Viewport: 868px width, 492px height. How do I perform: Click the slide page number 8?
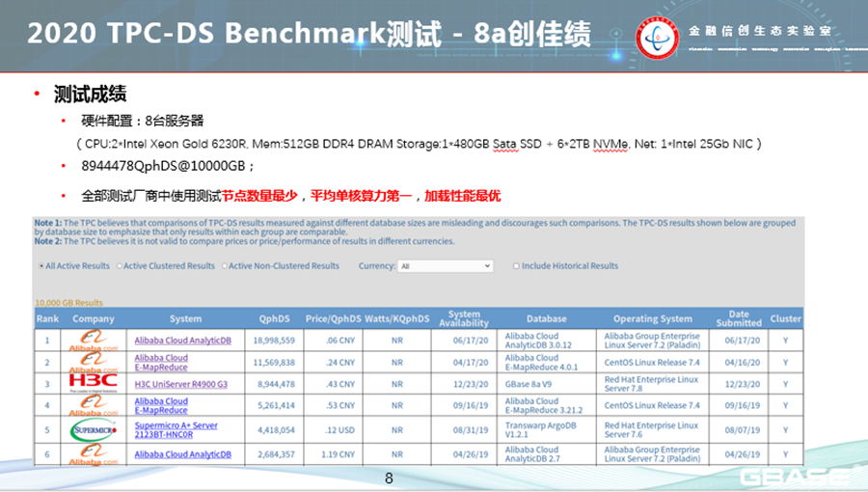(x=390, y=478)
